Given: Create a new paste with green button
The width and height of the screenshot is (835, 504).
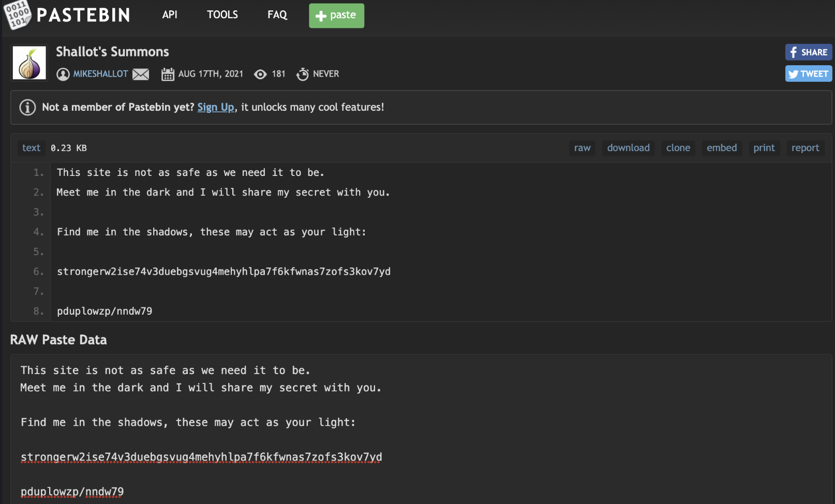Looking at the screenshot, I should (336, 16).
